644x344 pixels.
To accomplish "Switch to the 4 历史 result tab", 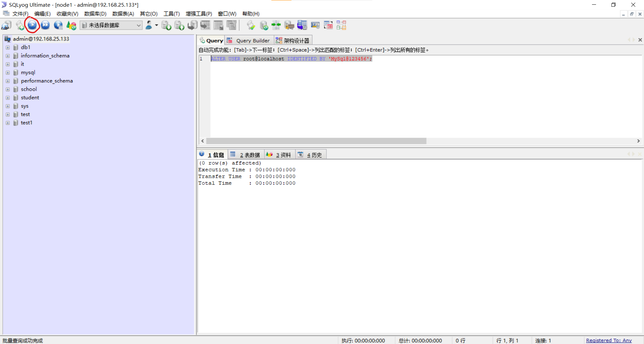I will [x=310, y=155].
